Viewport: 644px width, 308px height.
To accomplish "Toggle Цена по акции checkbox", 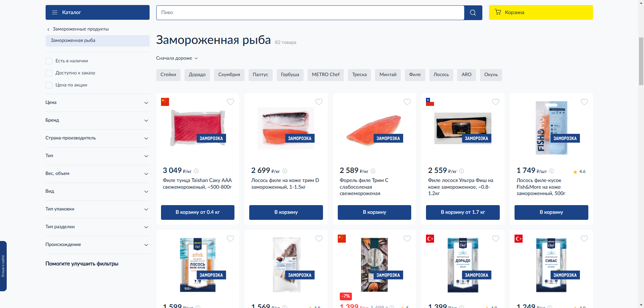I will coord(49,85).
